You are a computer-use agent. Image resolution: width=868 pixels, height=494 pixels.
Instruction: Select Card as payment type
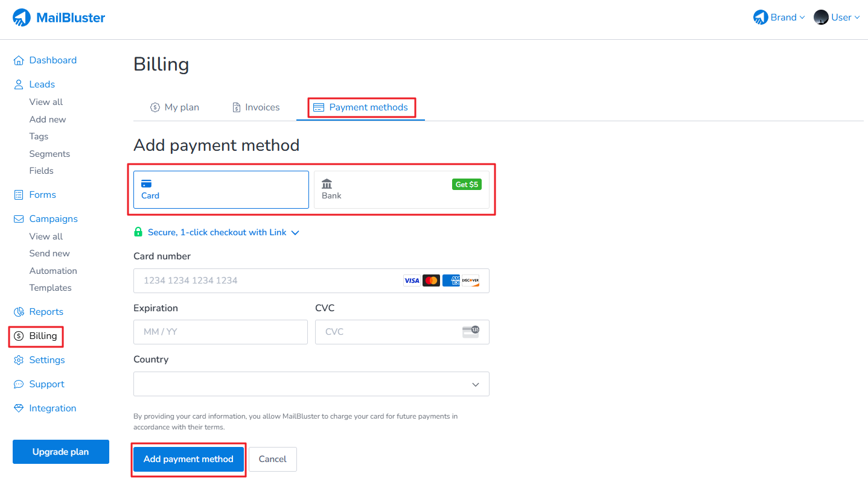tap(221, 189)
